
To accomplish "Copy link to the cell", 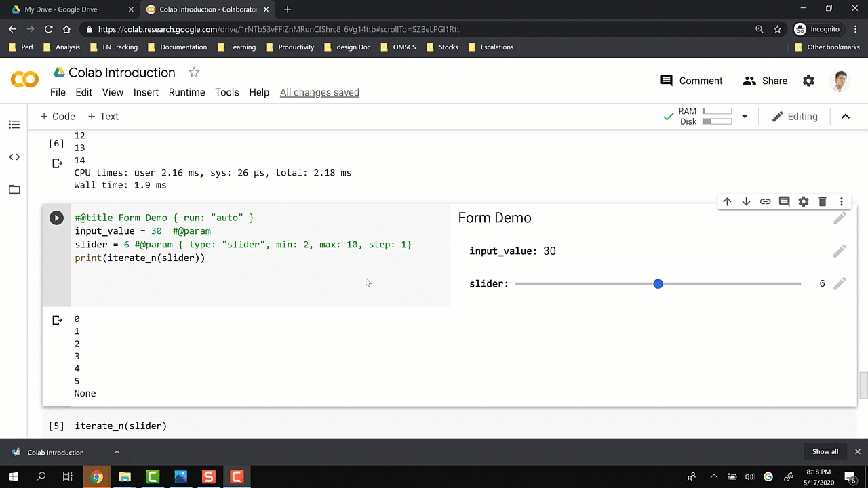I will pos(765,201).
